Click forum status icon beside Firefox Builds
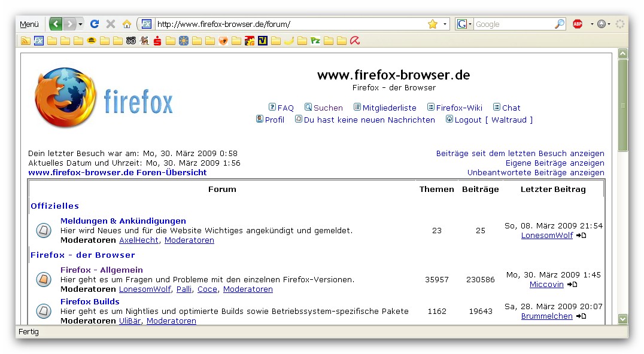Screen dimensions: 644x354 click(x=44, y=311)
